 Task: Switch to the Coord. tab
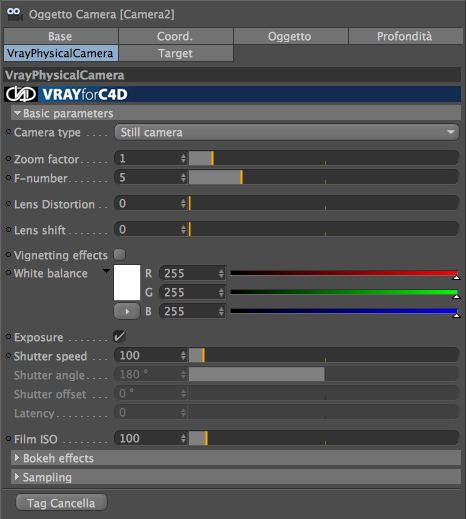[x=175, y=36]
